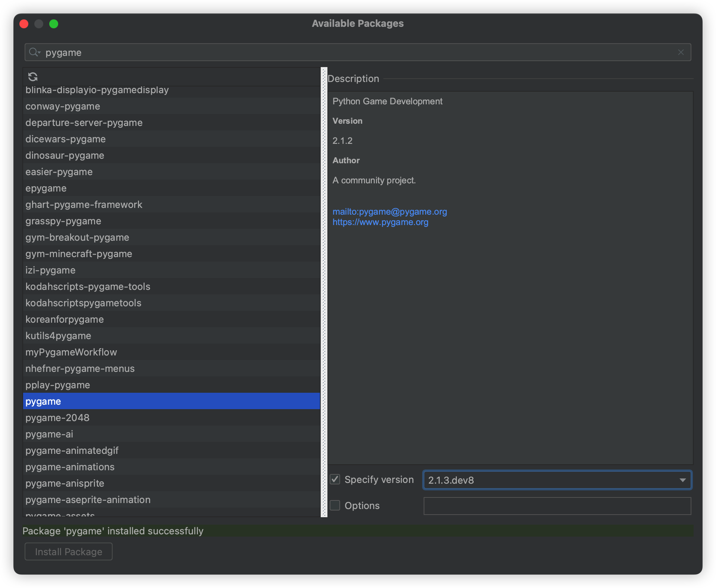Select pygame-anisprite package
The image size is (716, 588).
pos(172,483)
